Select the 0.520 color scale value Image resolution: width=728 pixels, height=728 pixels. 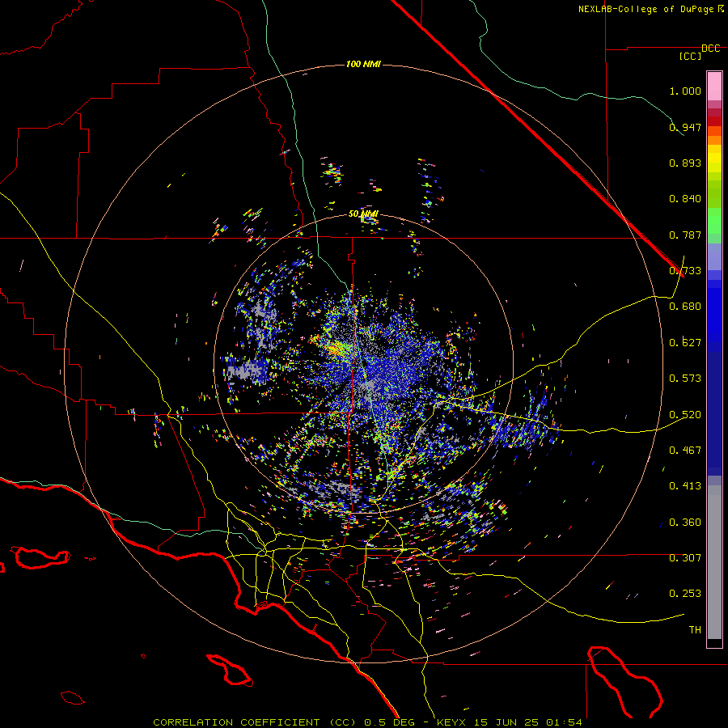pos(685,415)
